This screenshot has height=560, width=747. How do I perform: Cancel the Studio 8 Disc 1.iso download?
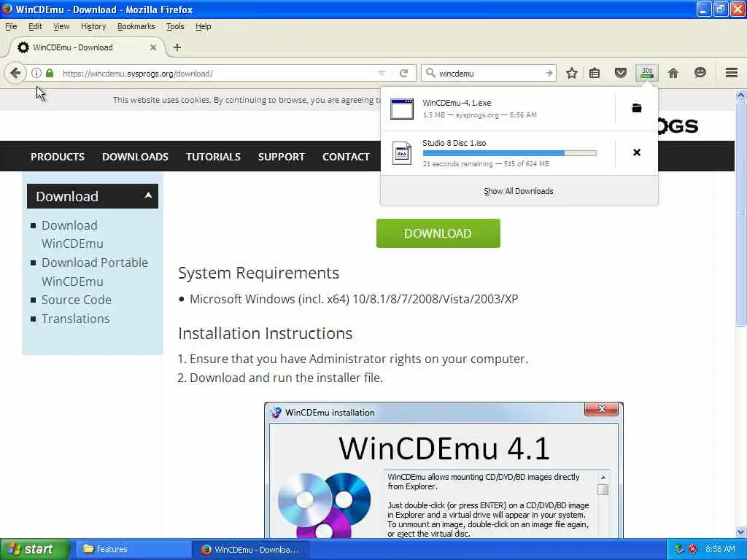click(636, 152)
